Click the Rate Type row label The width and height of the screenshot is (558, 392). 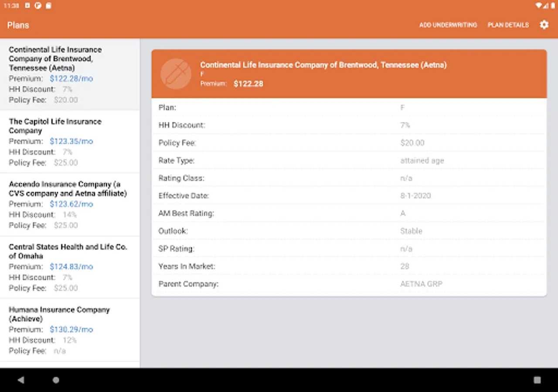pyautogui.click(x=177, y=161)
